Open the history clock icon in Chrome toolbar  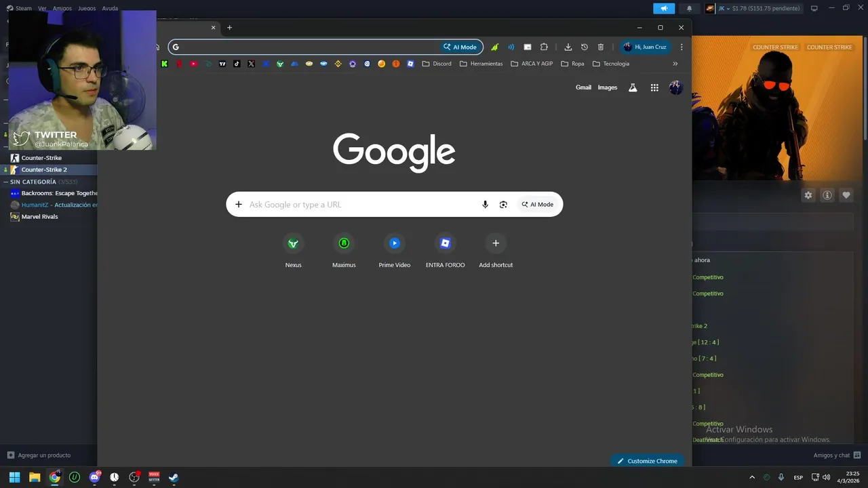point(585,47)
